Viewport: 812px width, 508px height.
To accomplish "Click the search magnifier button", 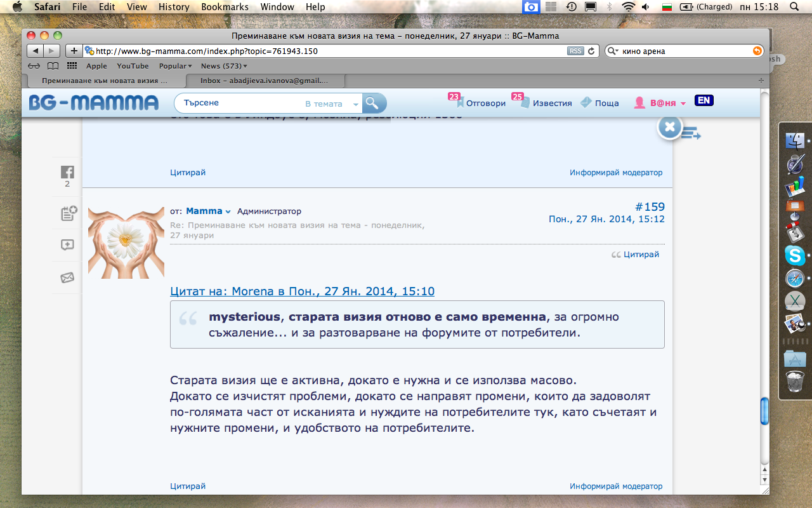I will pos(373,103).
